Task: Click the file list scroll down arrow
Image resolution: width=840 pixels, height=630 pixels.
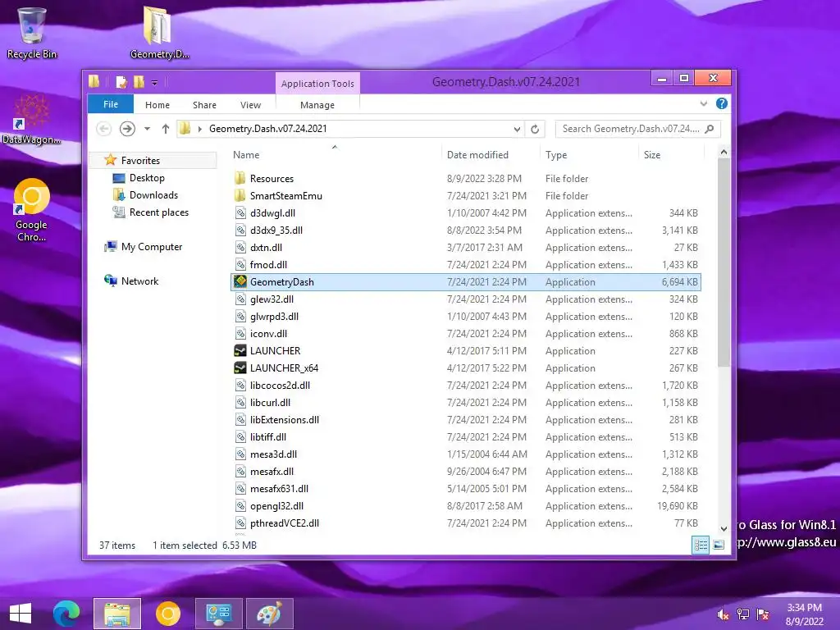Action: [724, 528]
